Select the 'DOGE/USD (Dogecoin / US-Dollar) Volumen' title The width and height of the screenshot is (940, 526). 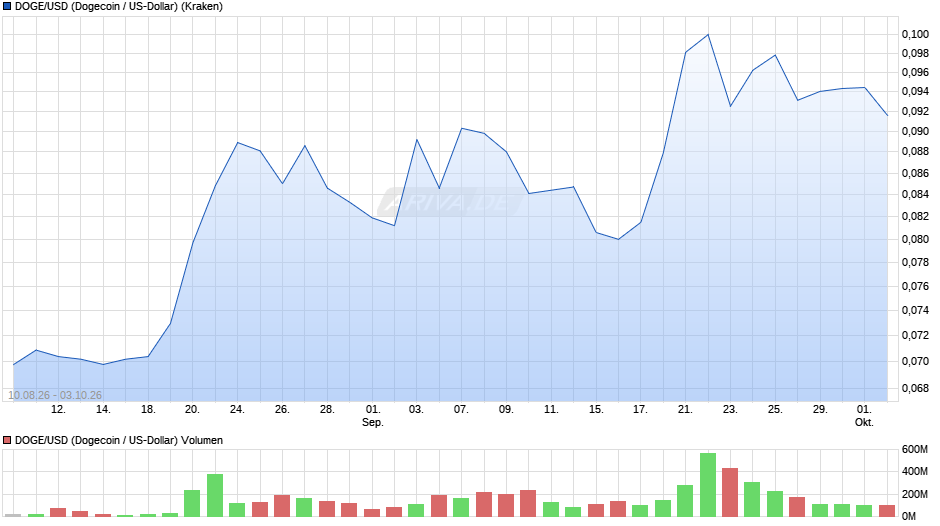[x=119, y=440]
